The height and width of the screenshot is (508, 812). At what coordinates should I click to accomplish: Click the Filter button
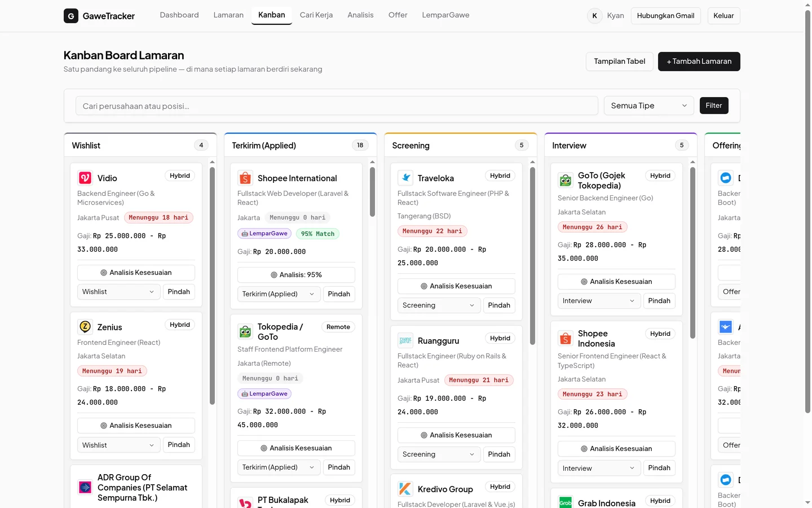click(714, 106)
